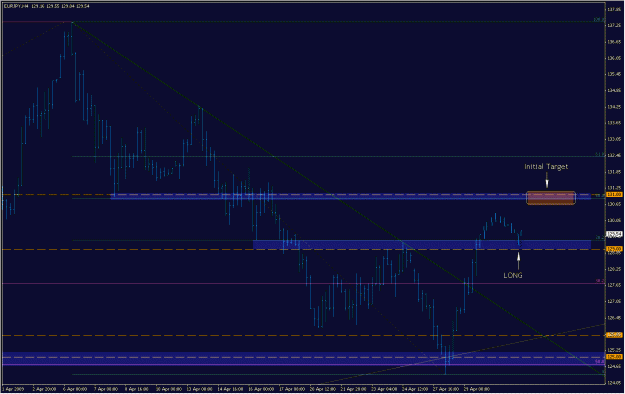
Task: Select the orange 126.00 price level label
Action: [614, 335]
